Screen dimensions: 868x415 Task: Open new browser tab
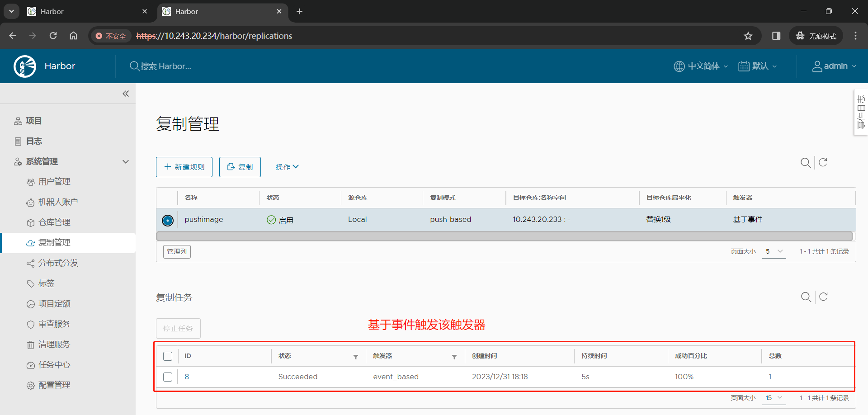(x=299, y=11)
